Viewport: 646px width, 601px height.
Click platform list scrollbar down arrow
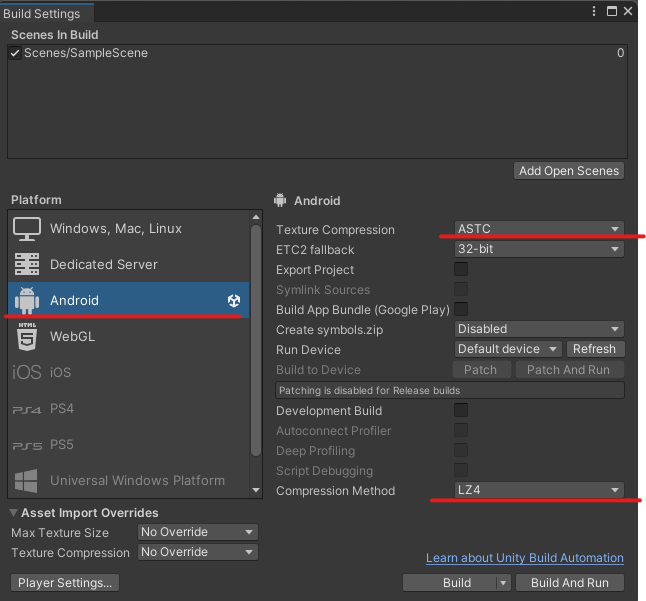[256, 490]
